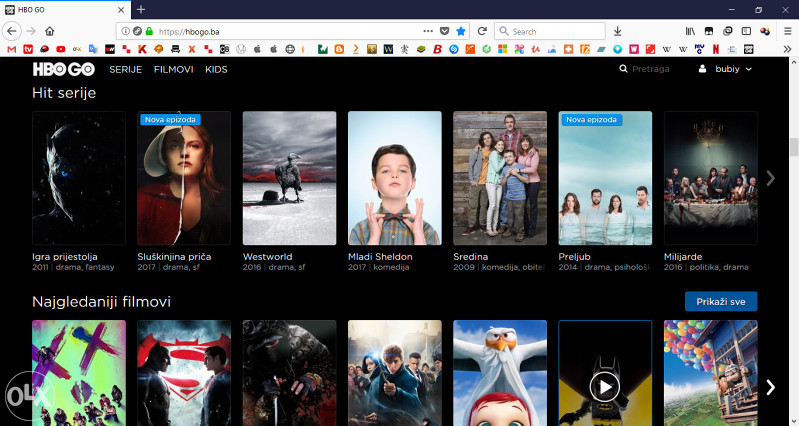Open the Microsoft Windows logo bookmark
Viewport: 799px width, 426px height.
point(503,49)
